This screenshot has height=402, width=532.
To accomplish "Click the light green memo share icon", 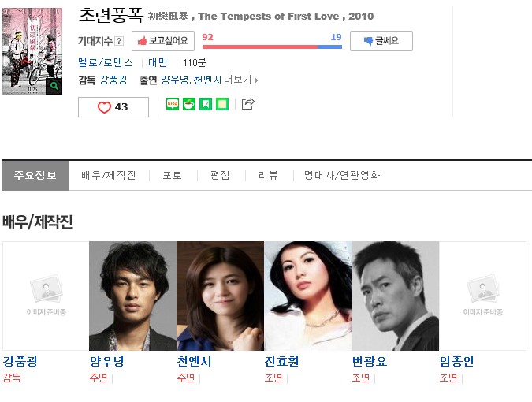I will (x=222, y=104).
